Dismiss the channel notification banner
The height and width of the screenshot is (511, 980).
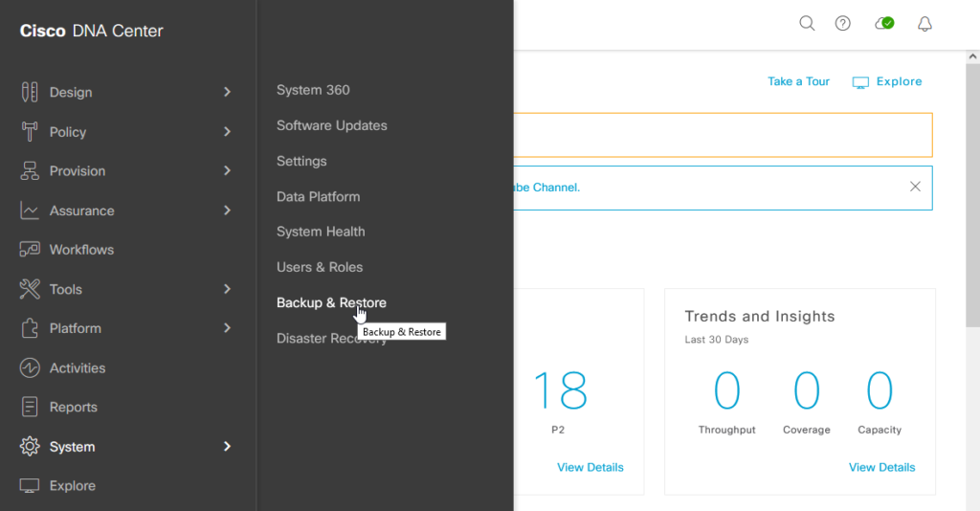[915, 187]
